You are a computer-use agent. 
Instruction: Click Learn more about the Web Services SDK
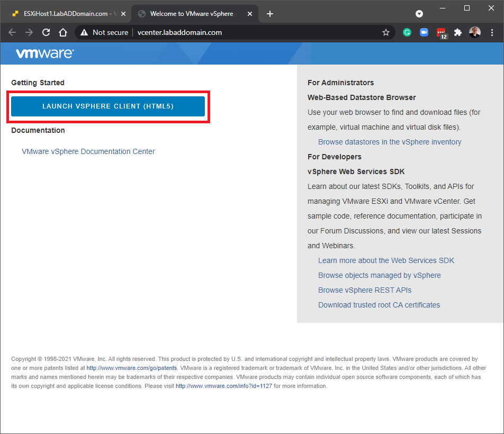pos(386,260)
